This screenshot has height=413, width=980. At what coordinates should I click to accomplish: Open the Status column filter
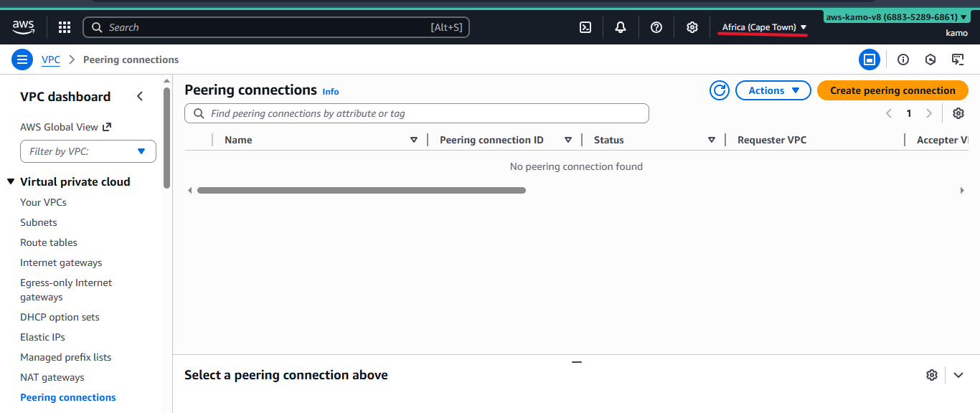coord(711,139)
